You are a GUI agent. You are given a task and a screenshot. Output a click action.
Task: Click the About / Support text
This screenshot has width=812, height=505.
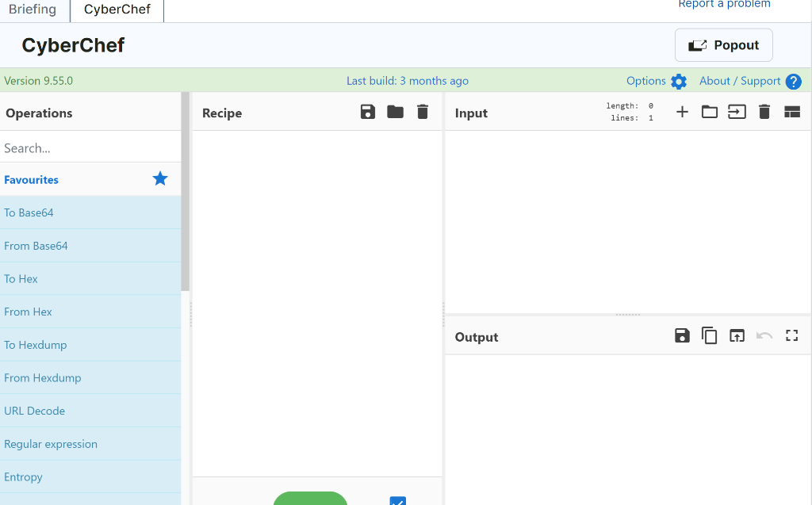coord(740,81)
